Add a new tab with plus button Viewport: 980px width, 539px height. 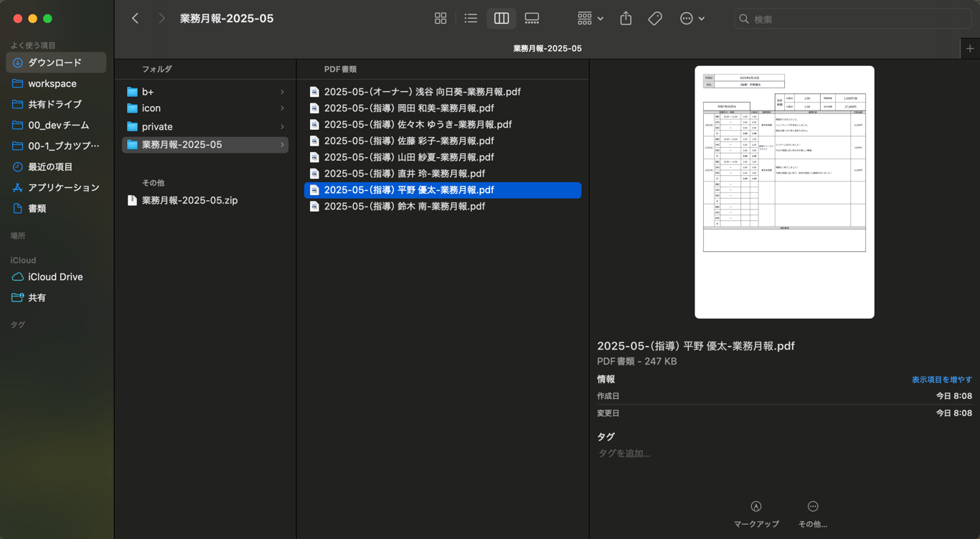(970, 48)
